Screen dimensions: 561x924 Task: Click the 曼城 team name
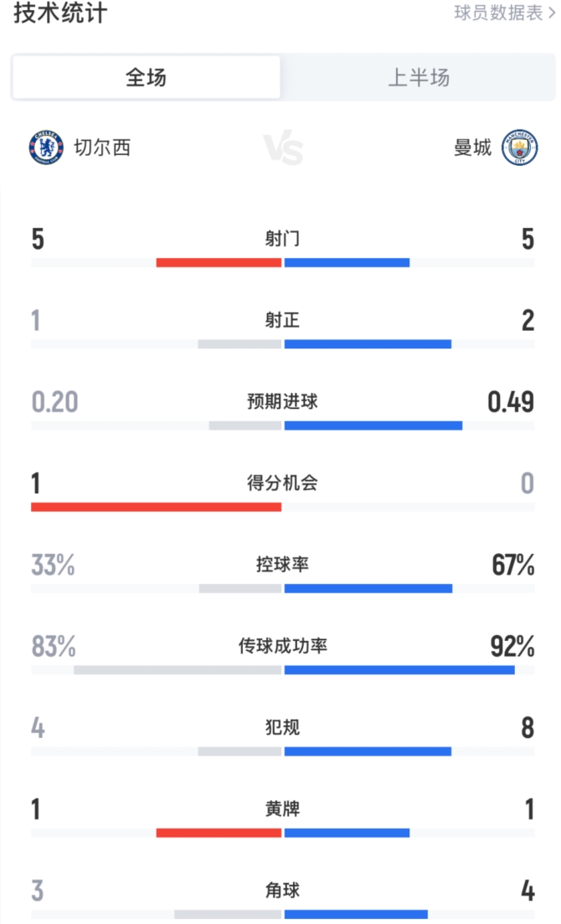472,148
